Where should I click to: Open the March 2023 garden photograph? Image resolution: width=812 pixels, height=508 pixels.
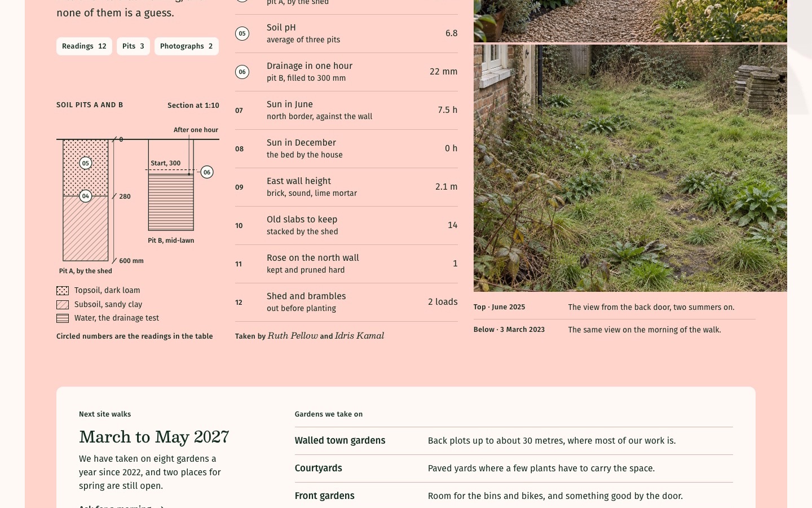coord(630,168)
